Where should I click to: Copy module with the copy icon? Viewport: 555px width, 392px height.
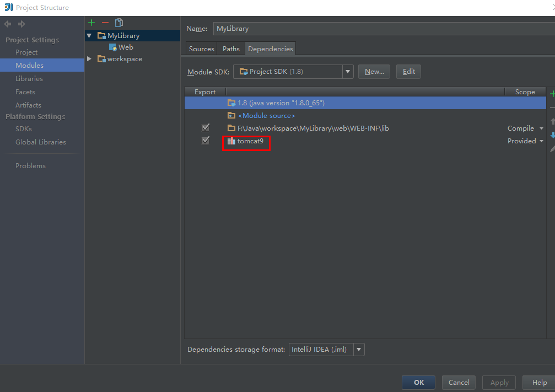(119, 23)
